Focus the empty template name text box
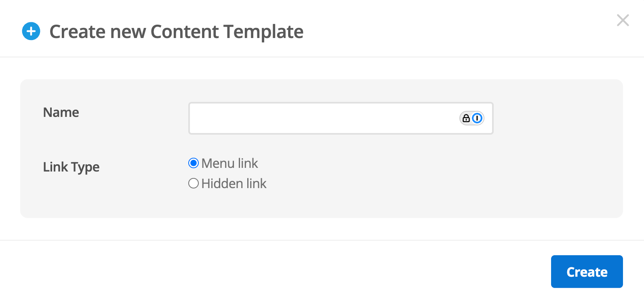Screen dimensions: 644x305 [x=323, y=119]
